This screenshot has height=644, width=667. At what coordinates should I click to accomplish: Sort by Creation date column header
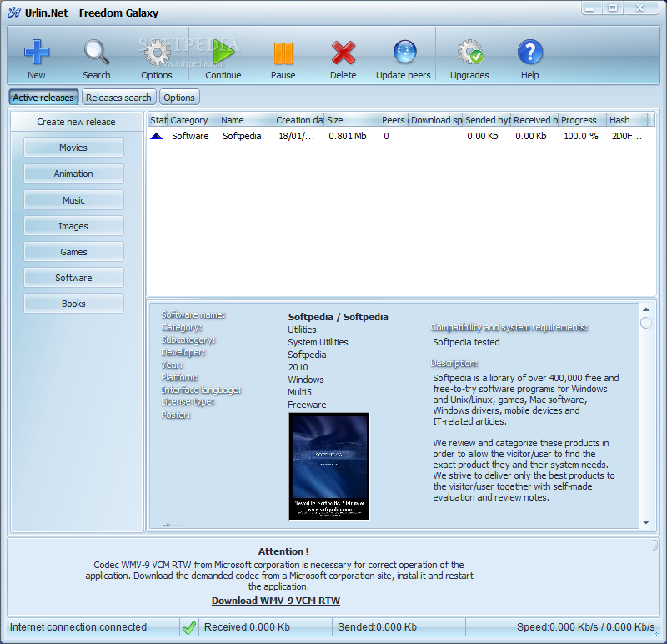299,120
